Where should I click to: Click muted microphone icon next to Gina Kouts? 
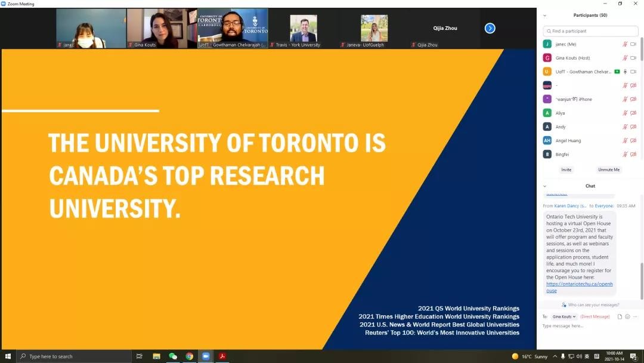625,58
